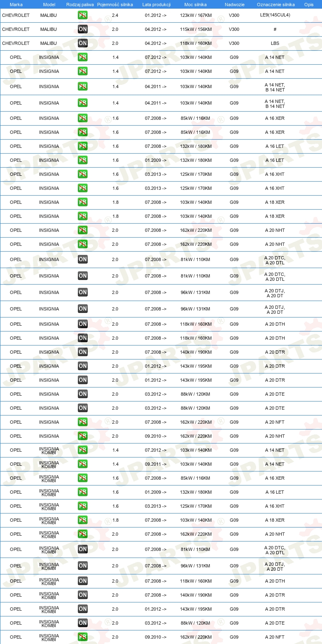This screenshot has height=644, width=322.
Task: Select 09.2010 date in non-Kombi Insignia row
Action: [156, 436]
